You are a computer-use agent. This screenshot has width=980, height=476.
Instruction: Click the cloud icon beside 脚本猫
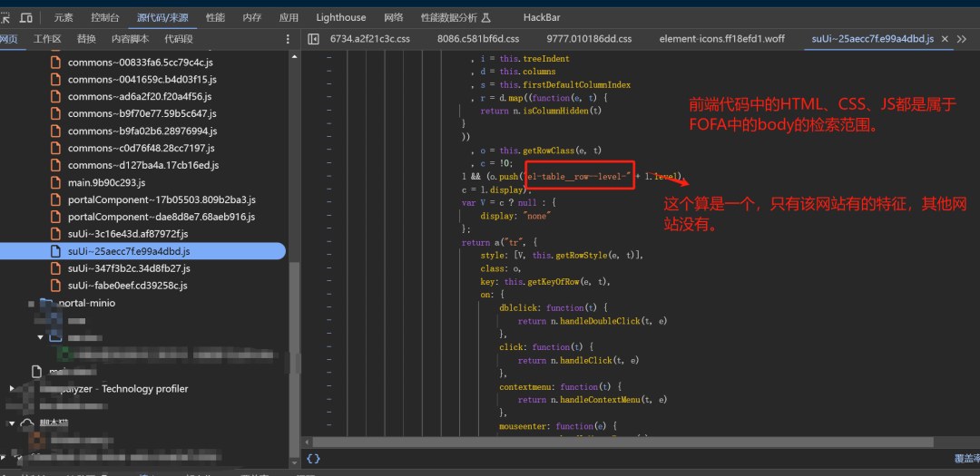[x=27, y=423]
